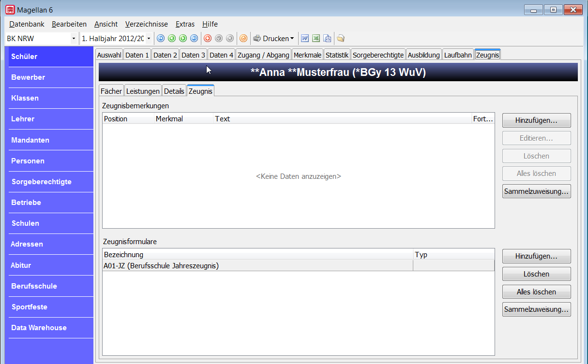Click Sammelzuweisung under Zeugnisformulare
Image resolution: width=588 pixels, height=364 pixels.
536,309
